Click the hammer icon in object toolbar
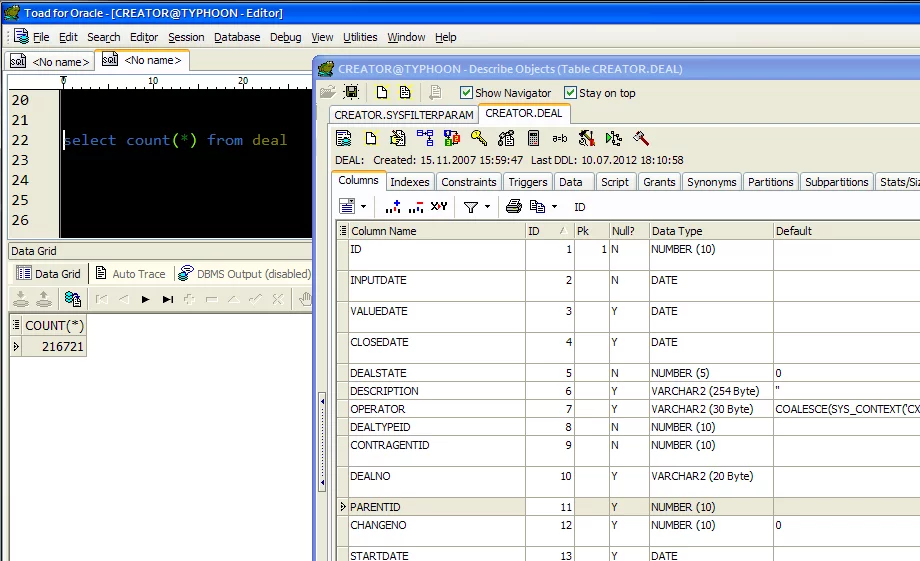This screenshot has height=561, width=920. point(641,138)
